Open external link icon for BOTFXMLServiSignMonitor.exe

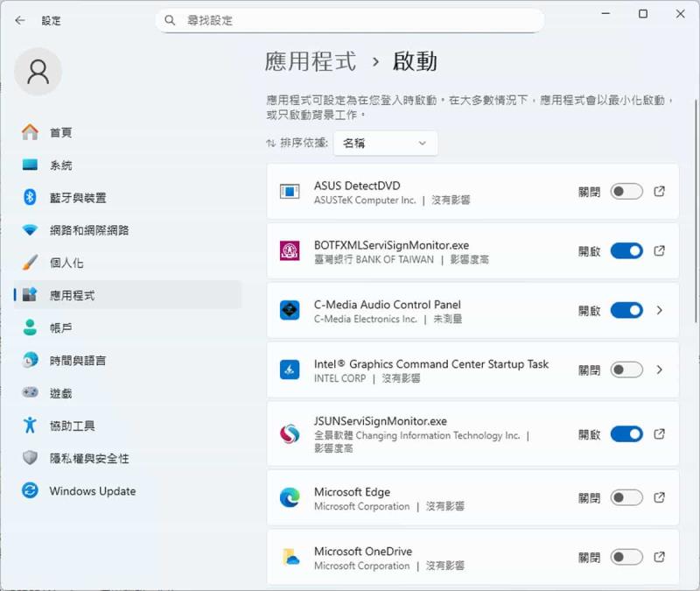660,251
